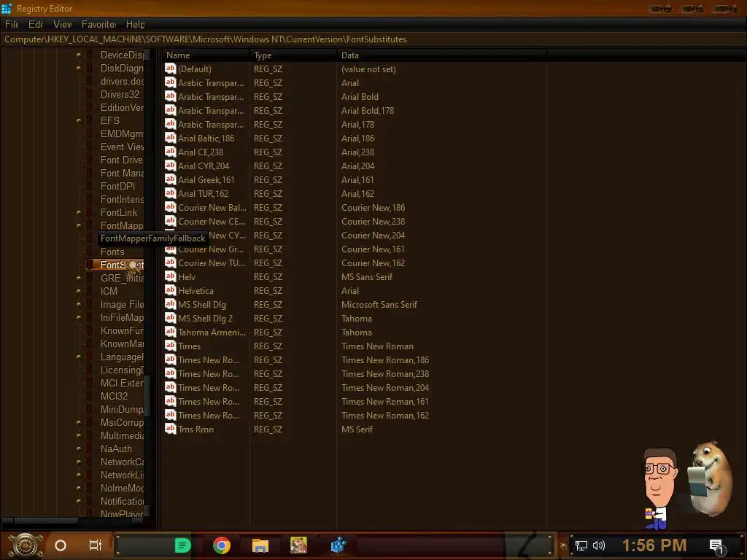Click the ab icon for Arial TUR,162
Viewport: 747px width, 560px height.
[x=170, y=192]
